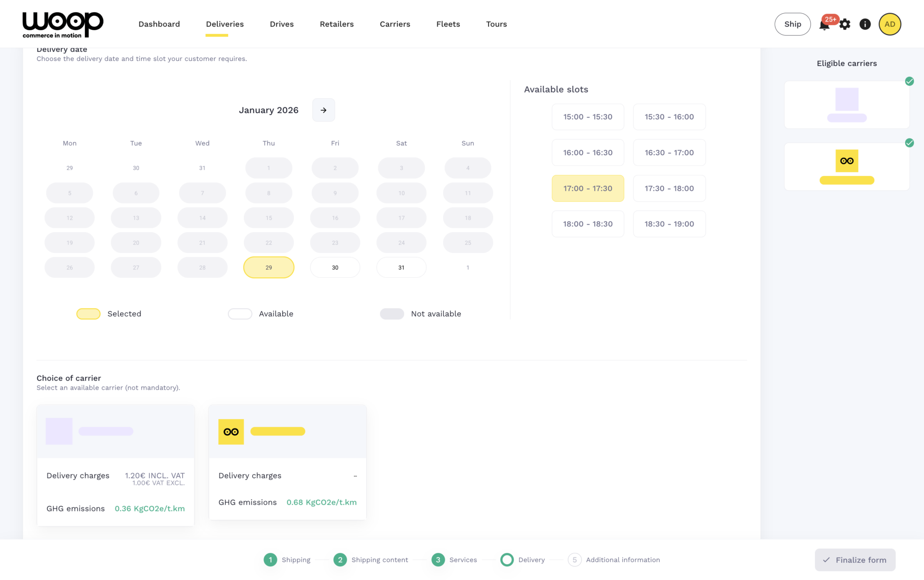The image size is (924, 580).
Task: Toggle the yellow eligible carrier card
Action: pyautogui.click(x=846, y=167)
